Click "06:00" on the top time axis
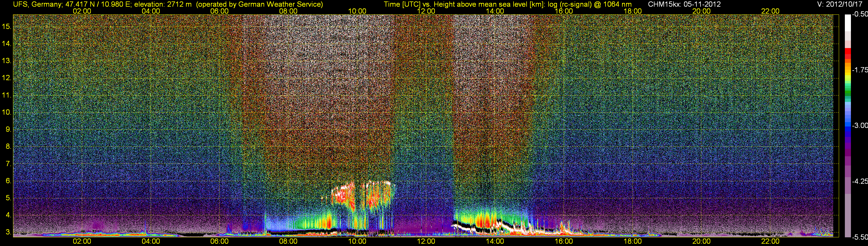Screen dimensions: 868x246 219,11
